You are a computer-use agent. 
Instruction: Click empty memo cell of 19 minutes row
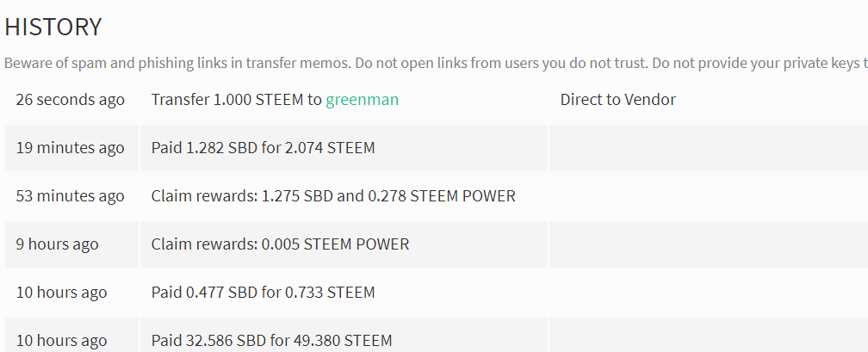point(709,148)
